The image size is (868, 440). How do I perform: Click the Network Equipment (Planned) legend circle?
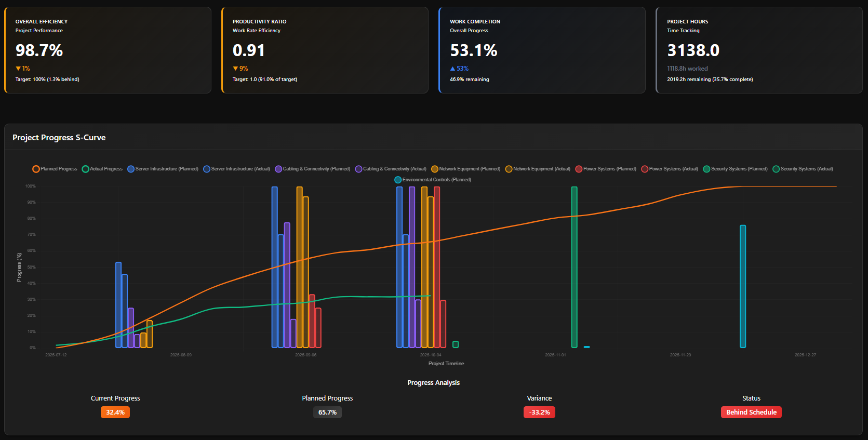pyautogui.click(x=435, y=169)
